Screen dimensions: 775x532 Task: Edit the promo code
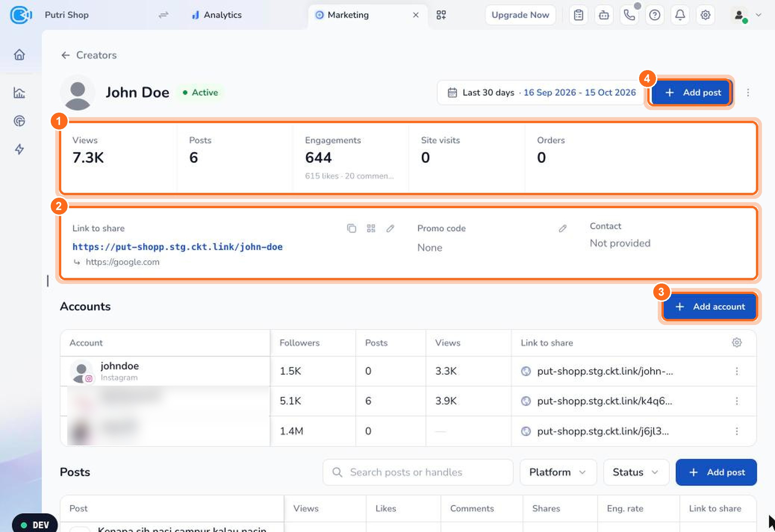(x=563, y=228)
